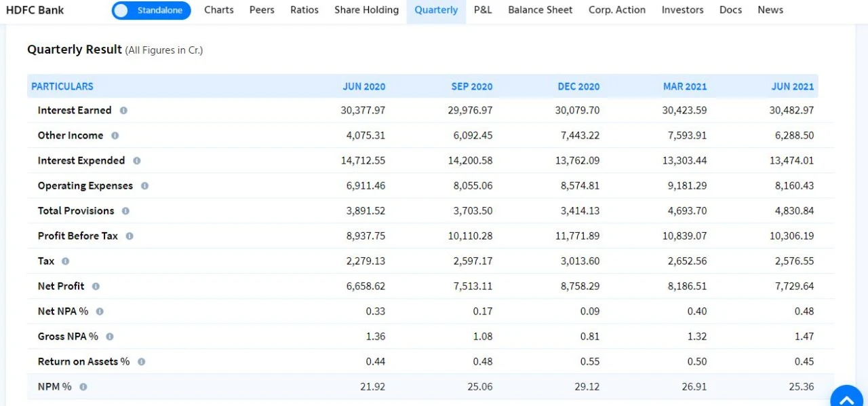This screenshot has width=868, height=406.
Task: Click the Operating Expenses row label
Action: (85, 186)
